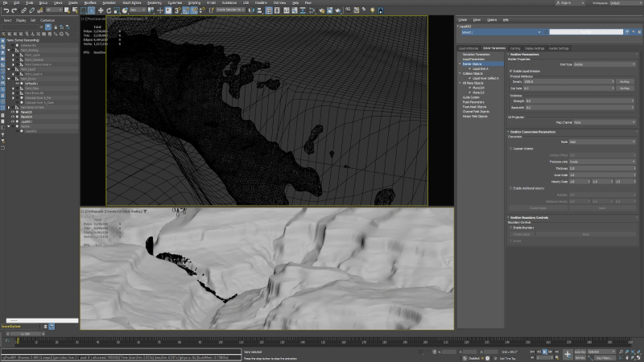Toggle the Enable Additional Velocity checkbox
Screen dimensions: 644x362
510,188
